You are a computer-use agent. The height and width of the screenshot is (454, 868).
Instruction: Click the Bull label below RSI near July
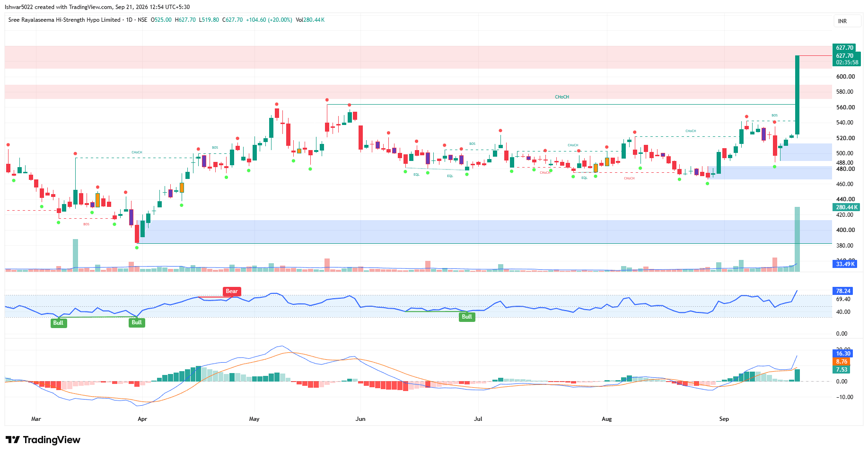click(467, 317)
